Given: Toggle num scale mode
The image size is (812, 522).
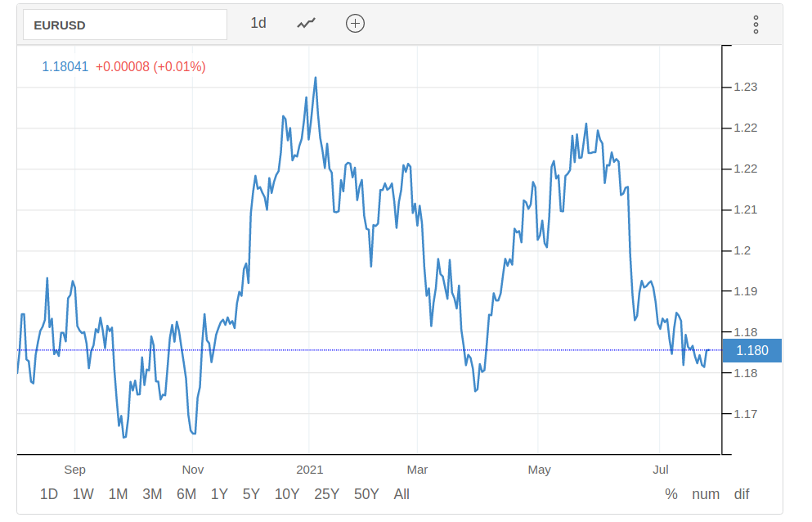Looking at the screenshot, I should (706, 494).
